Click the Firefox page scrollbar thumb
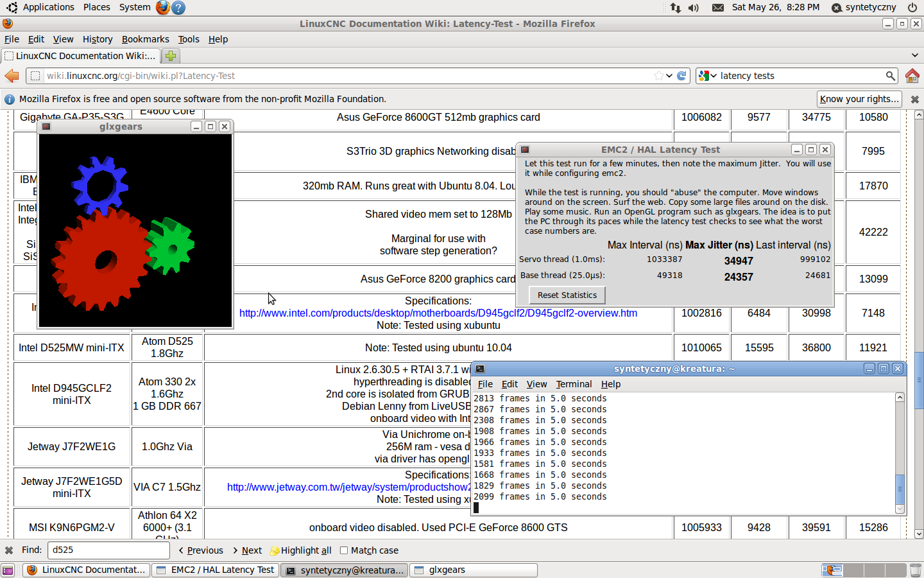Image resolution: width=924 pixels, height=578 pixels. click(x=919, y=380)
